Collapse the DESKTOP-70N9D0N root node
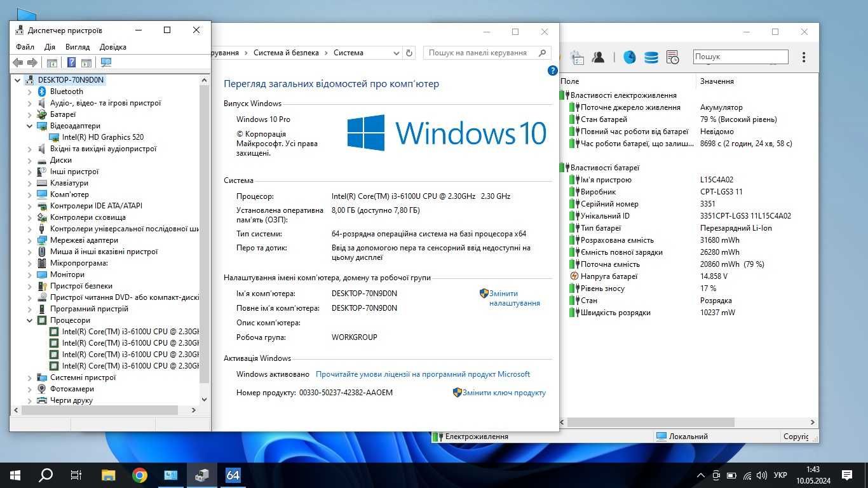The width and height of the screenshot is (868, 488). click(x=17, y=80)
